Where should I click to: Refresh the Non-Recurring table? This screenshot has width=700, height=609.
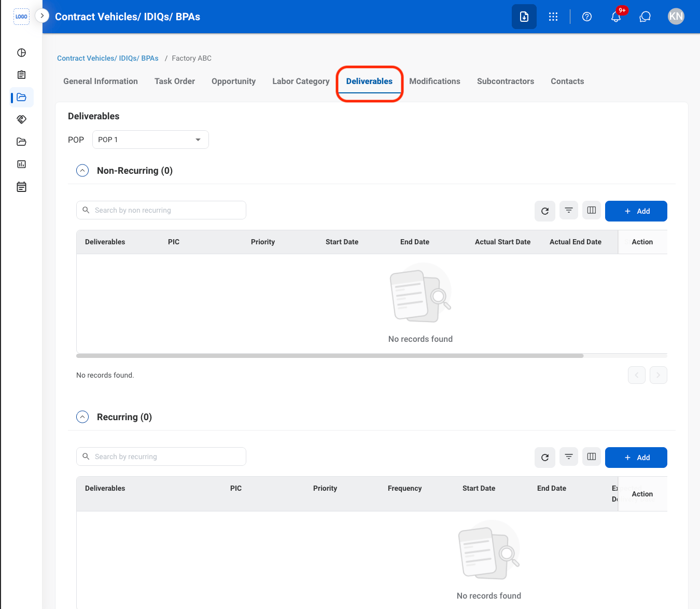(545, 211)
